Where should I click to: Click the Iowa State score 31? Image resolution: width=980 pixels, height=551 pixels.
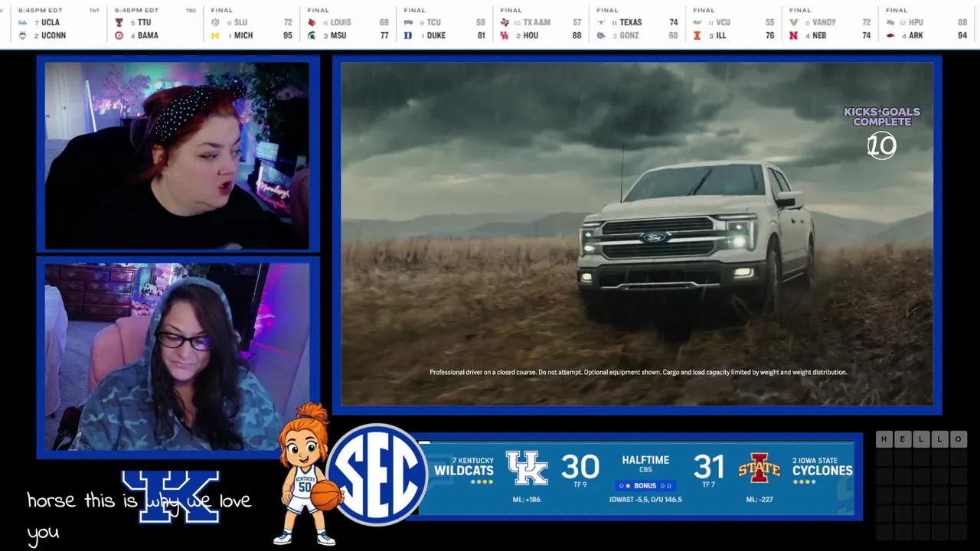[x=709, y=467]
